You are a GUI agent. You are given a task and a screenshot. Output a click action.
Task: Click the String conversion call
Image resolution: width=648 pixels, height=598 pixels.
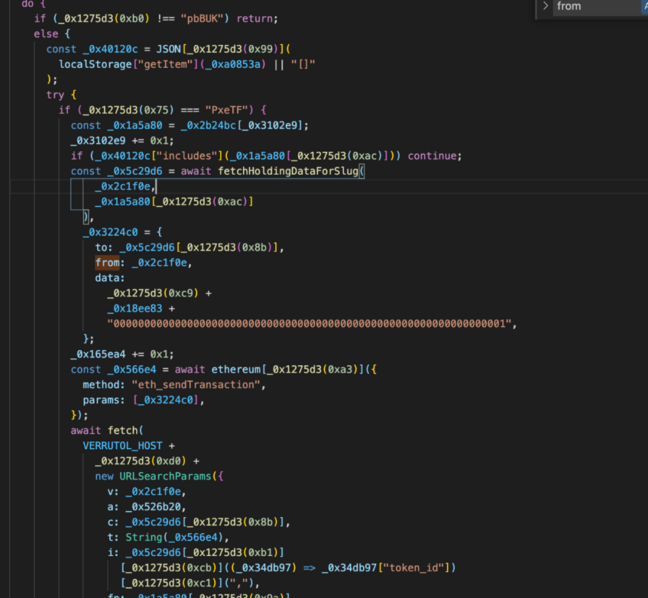pos(144,537)
